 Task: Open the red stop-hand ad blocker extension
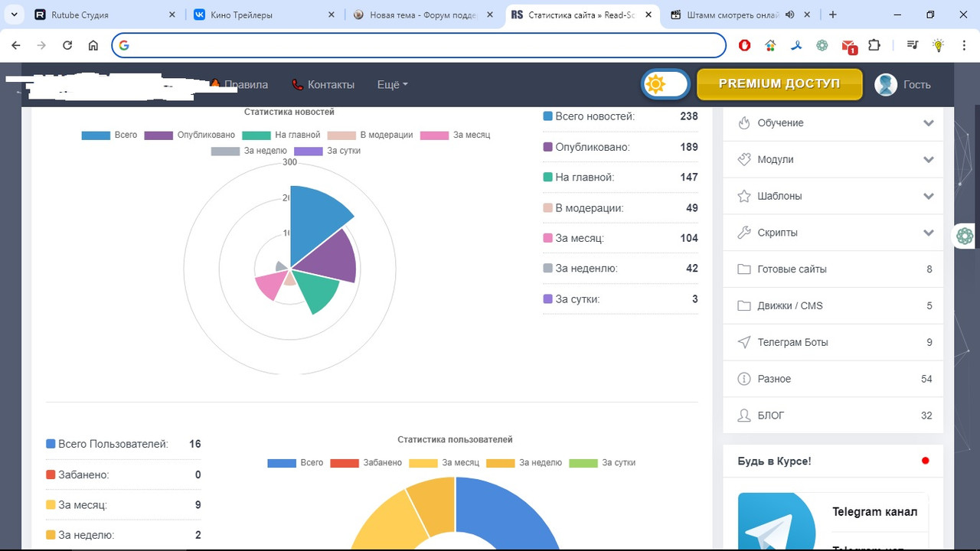pyautogui.click(x=745, y=45)
